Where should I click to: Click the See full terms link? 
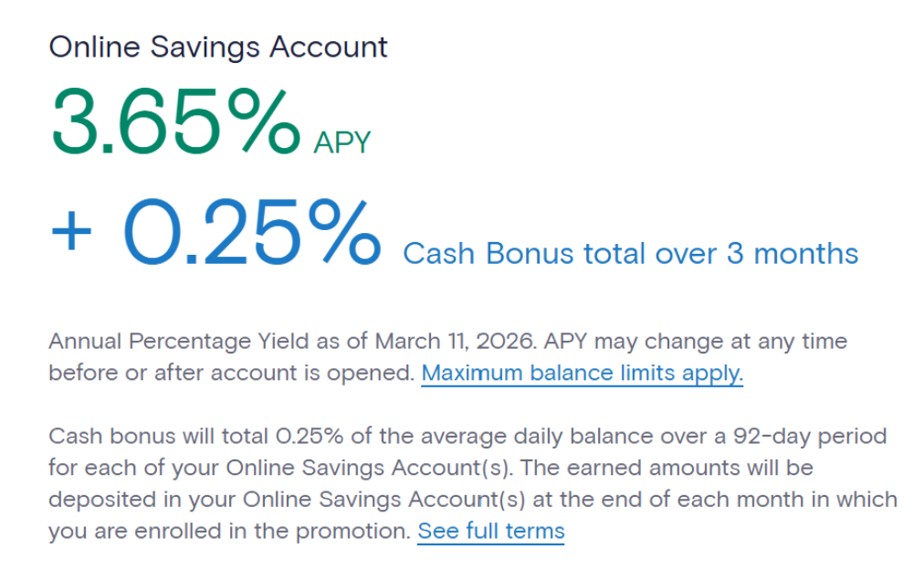(490, 531)
